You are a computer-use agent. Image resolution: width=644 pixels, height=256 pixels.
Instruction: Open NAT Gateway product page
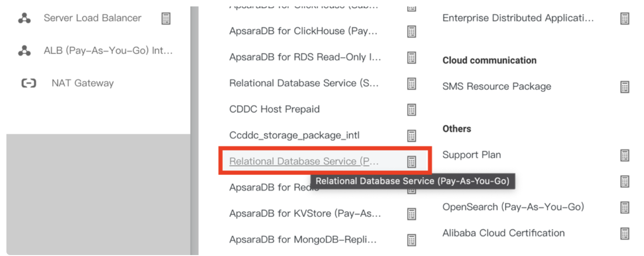(82, 83)
